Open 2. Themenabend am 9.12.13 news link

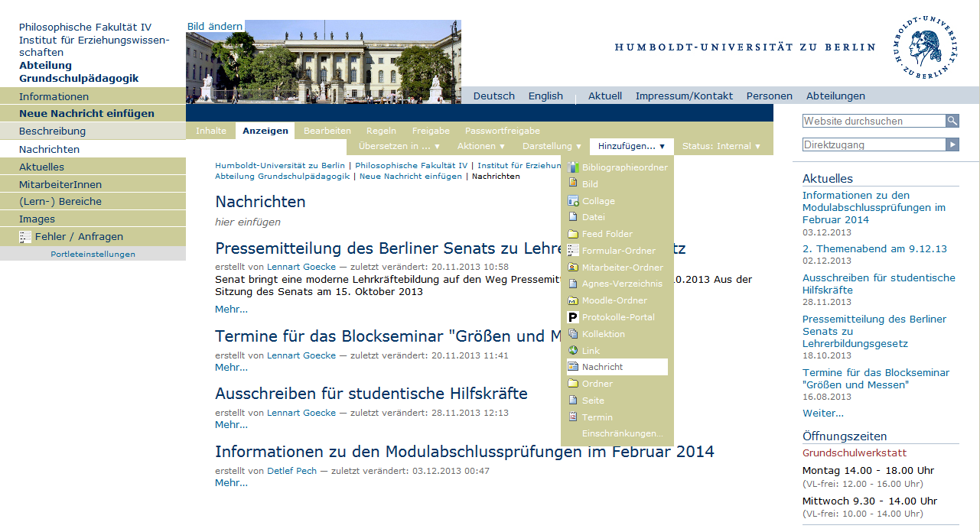click(x=874, y=248)
